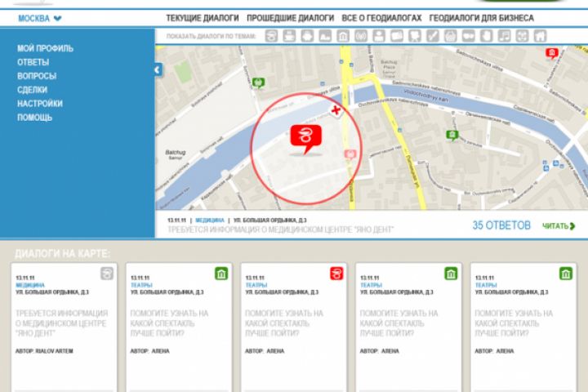This screenshot has width=588, height=392.
Task: Click dialog title about Яно Дент under map
Action: pyautogui.click(x=280, y=229)
